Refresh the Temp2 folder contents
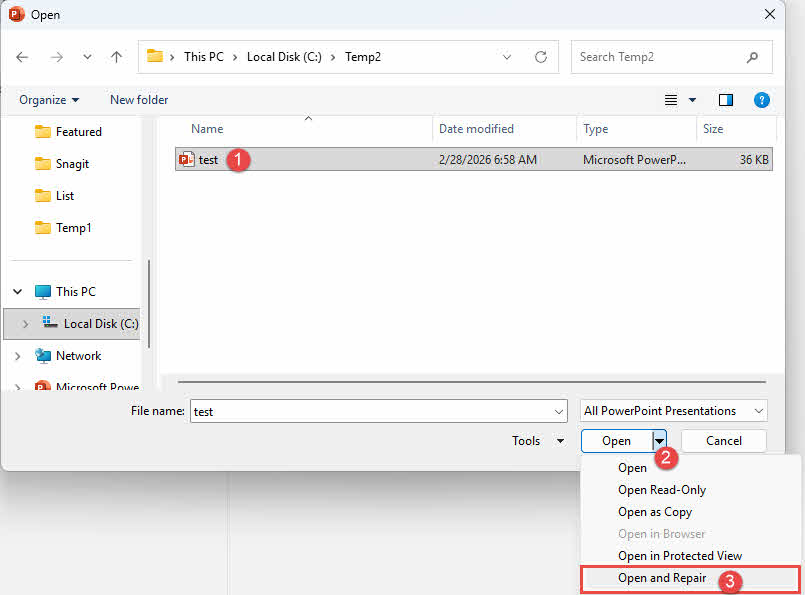 click(539, 57)
